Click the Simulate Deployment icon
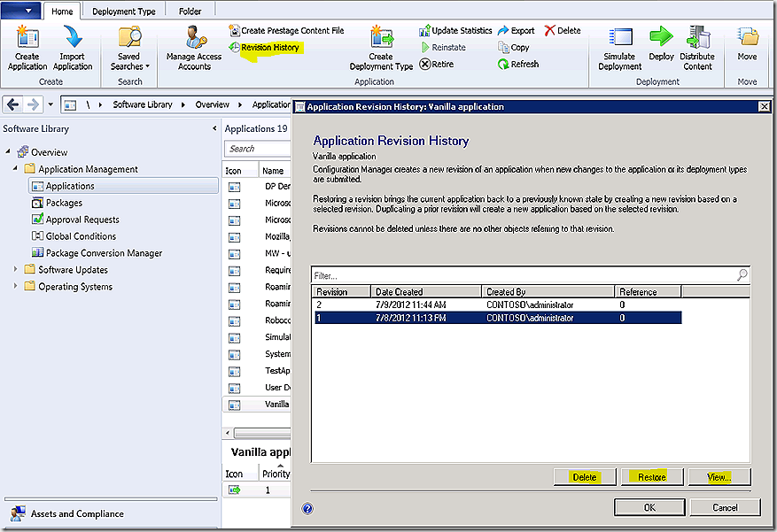 (x=620, y=37)
